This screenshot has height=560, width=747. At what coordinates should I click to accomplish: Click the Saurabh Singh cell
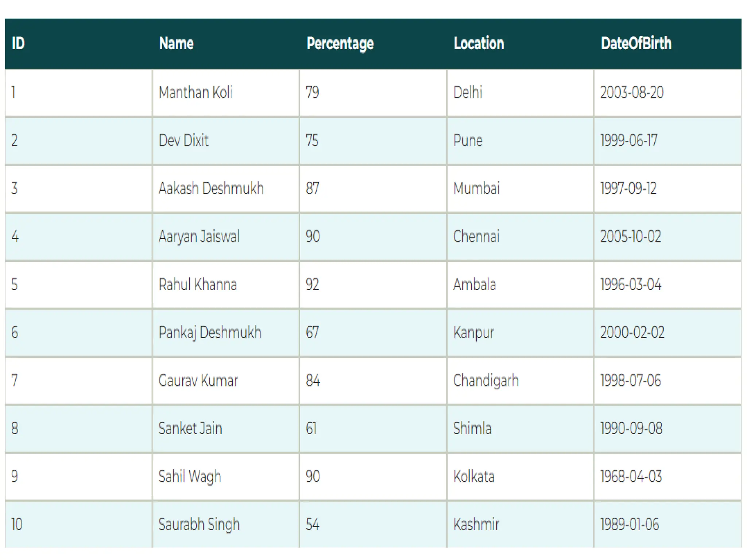coord(199,525)
